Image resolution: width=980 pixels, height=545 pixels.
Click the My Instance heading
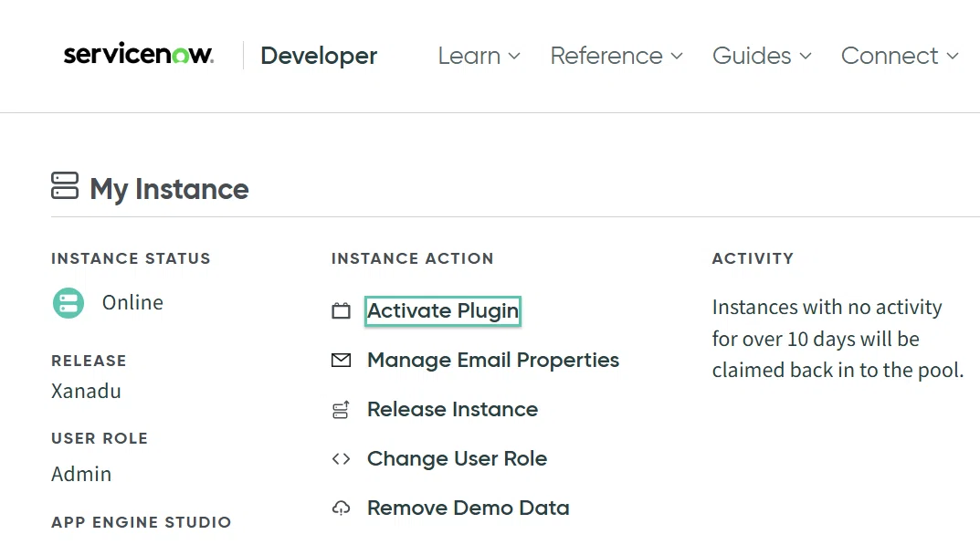169,189
